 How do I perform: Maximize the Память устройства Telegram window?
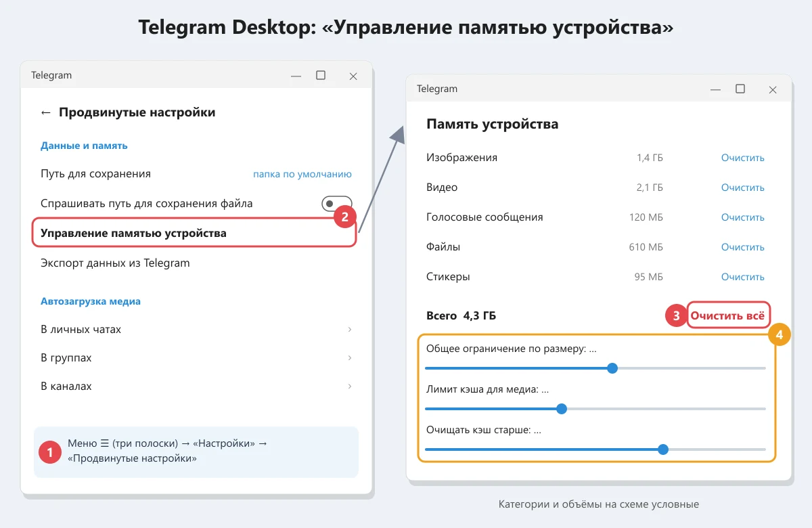coord(740,89)
